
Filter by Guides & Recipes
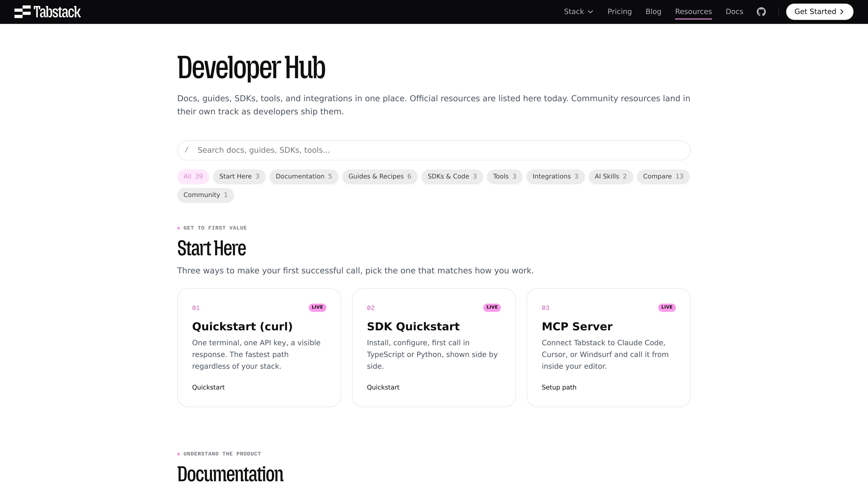click(380, 176)
